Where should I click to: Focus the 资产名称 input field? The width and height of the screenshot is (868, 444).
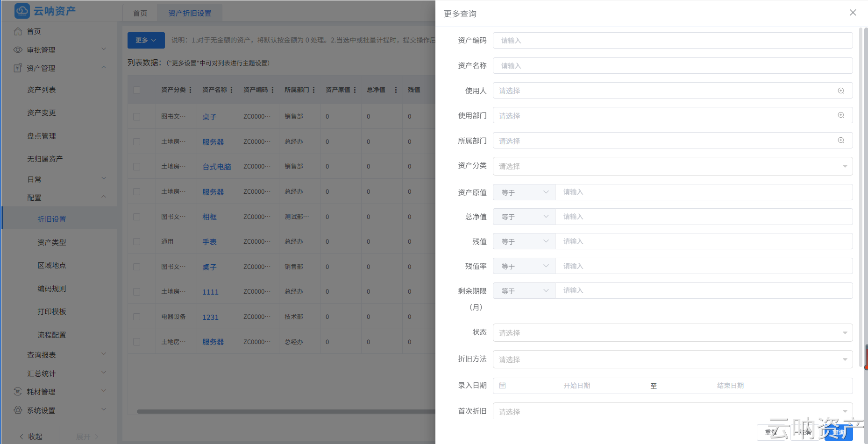673,65
